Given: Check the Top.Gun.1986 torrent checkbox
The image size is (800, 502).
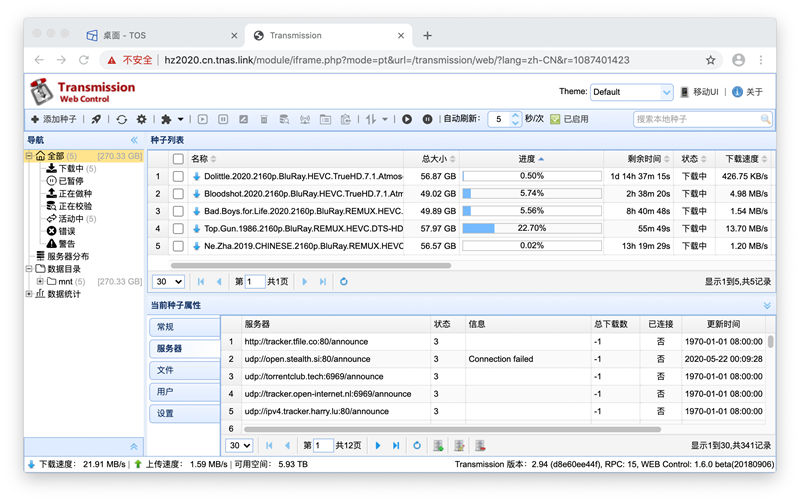Looking at the screenshot, I should point(178,229).
